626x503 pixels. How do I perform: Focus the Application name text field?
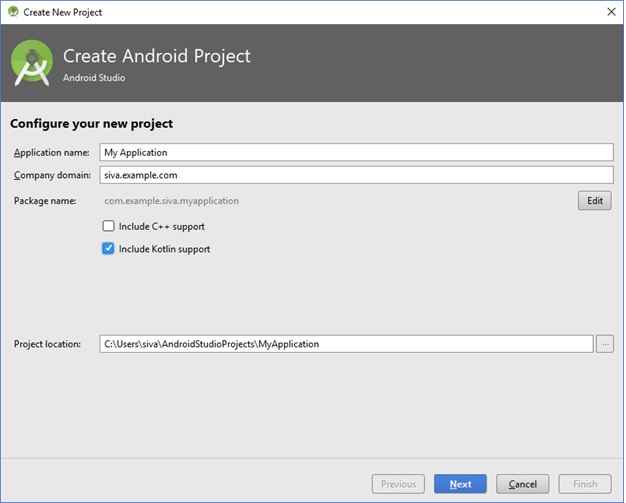pos(357,153)
